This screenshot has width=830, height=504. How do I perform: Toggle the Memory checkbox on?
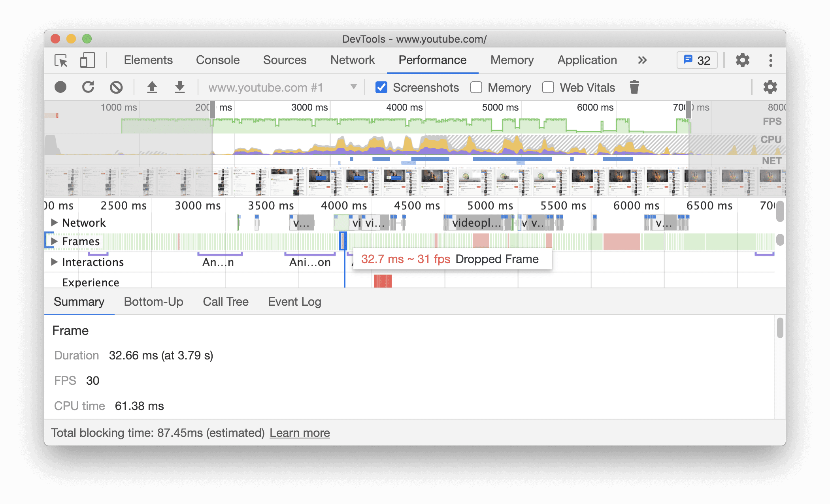476,88
